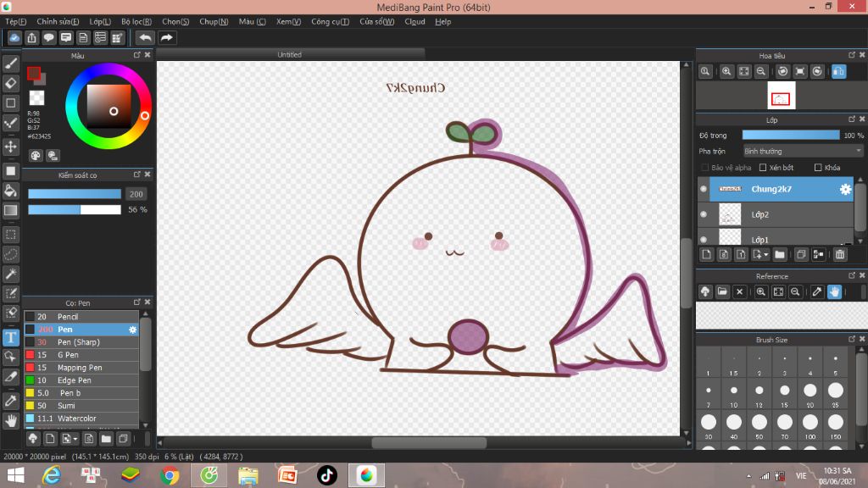The height and width of the screenshot is (488, 868).
Task: Select the Lớp2 layer
Action: click(x=782, y=214)
